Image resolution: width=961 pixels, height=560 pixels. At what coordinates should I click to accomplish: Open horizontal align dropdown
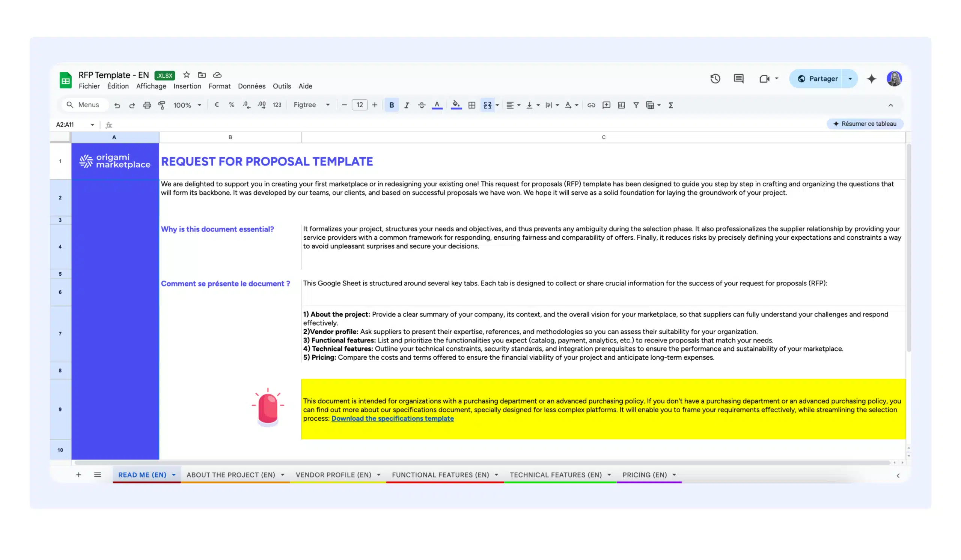(513, 105)
